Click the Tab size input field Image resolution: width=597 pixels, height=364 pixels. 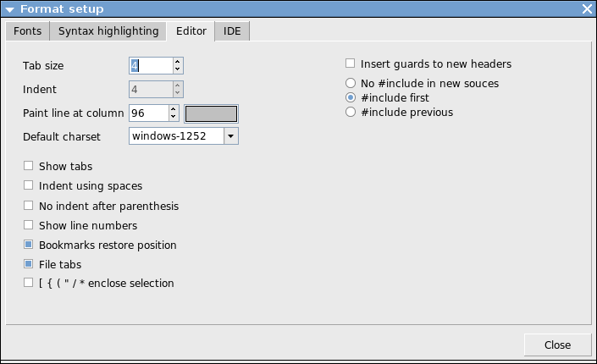tap(149, 65)
